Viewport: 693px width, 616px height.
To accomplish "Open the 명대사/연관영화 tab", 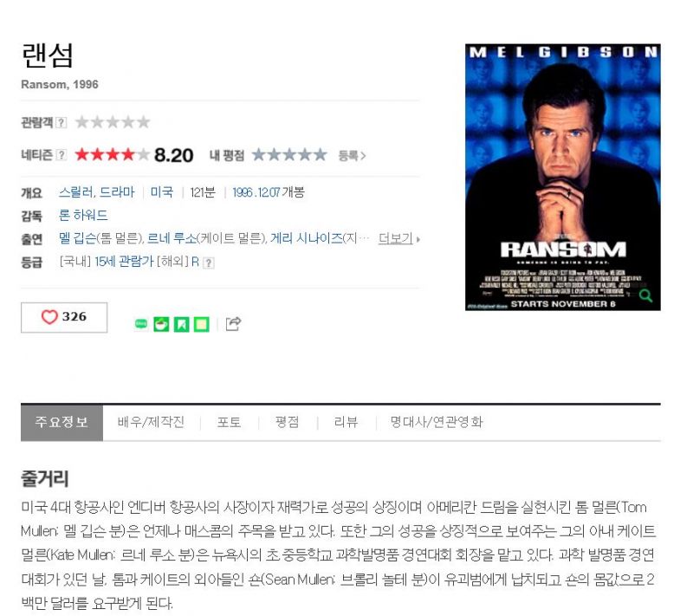I will pos(437,423).
